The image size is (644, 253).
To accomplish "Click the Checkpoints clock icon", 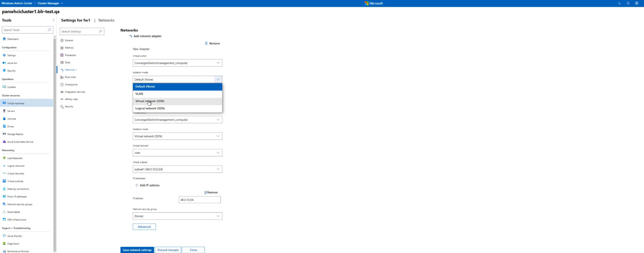I will pyautogui.click(x=62, y=85).
